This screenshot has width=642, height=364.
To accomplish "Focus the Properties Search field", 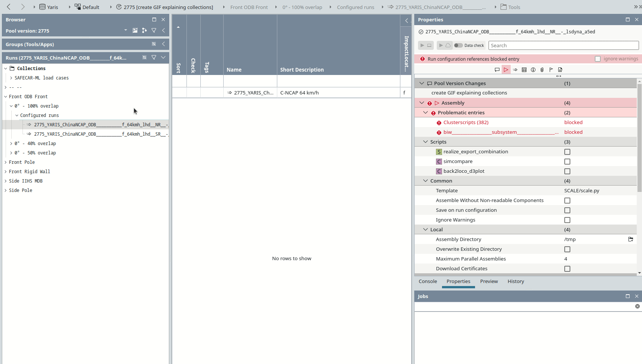I will click(x=564, y=45).
